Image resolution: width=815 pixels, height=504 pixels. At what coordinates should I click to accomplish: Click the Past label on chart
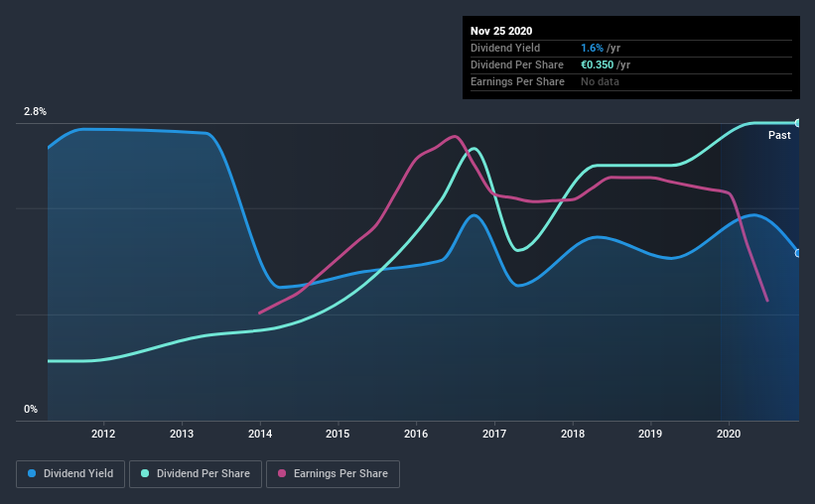coord(779,135)
